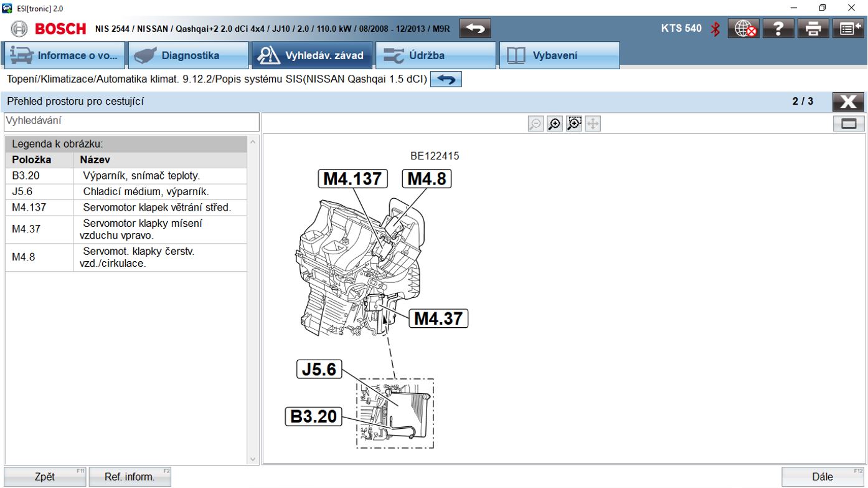Click the breadcrumb path Topení/Klimatizace text
Viewport: 868px width, 488px height.
point(217,80)
